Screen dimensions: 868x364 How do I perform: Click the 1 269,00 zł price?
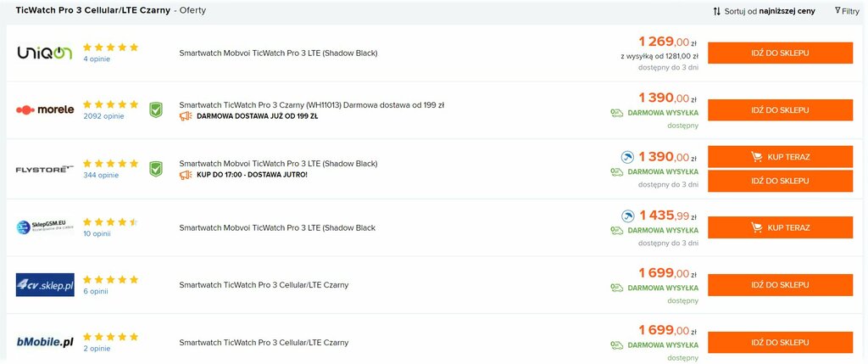pyautogui.click(x=668, y=42)
